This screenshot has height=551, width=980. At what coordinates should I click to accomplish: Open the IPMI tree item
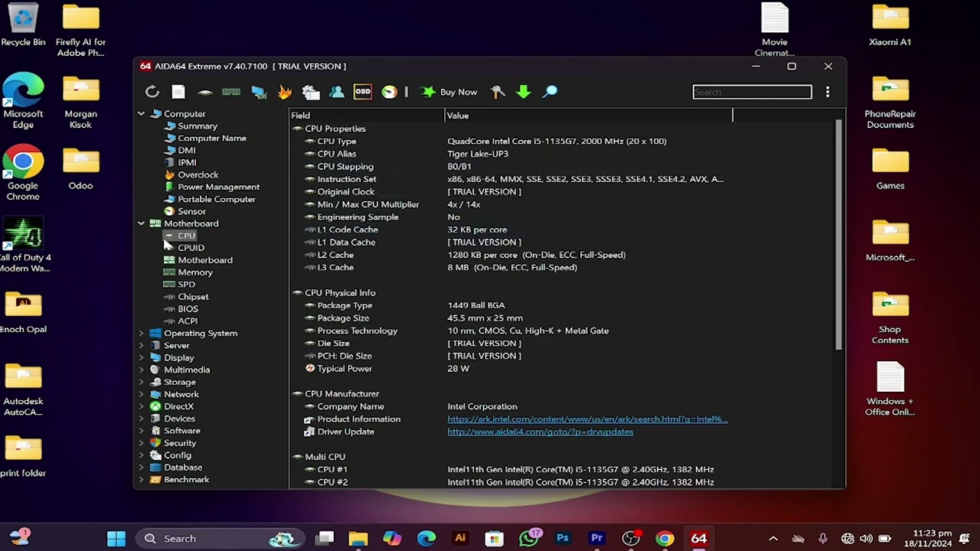click(187, 163)
